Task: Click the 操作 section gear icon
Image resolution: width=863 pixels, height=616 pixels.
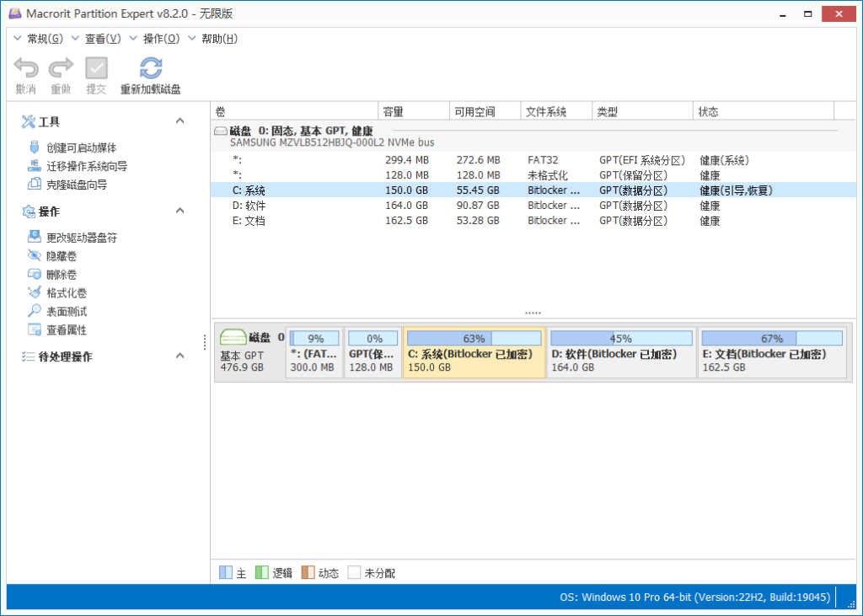Action: pos(28,212)
